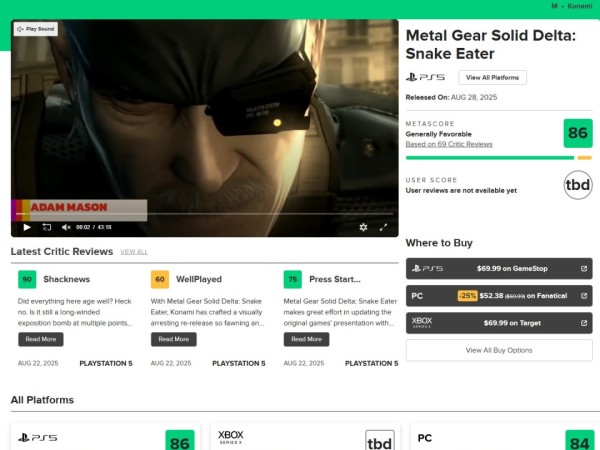This screenshot has height=450, width=600.
Task: Click the Press Start review title
Action: (335, 279)
